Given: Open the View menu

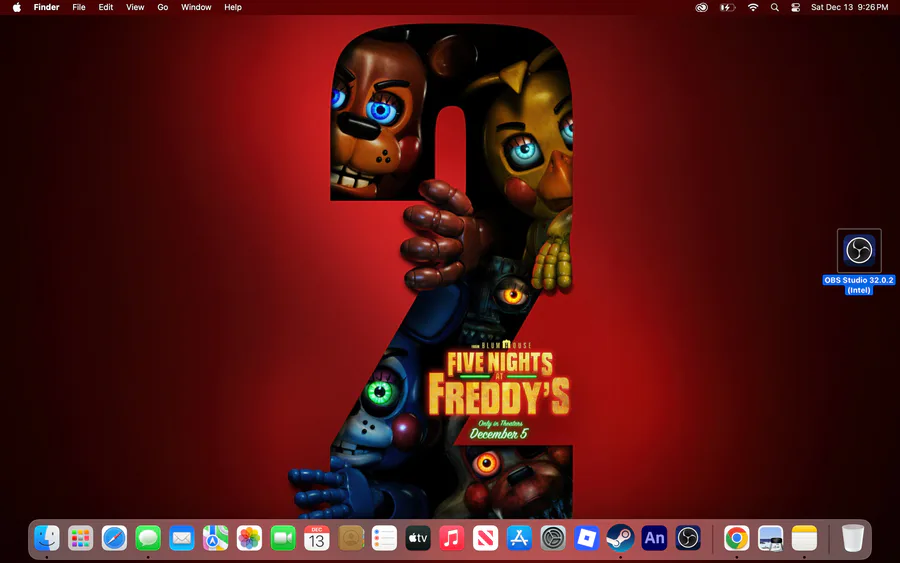Looking at the screenshot, I should [x=135, y=7].
